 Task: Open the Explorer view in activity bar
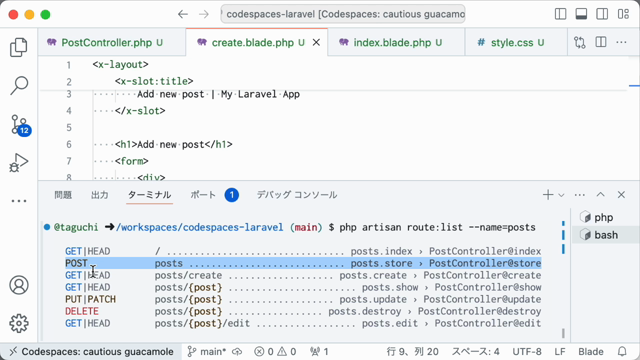click(x=19, y=47)
